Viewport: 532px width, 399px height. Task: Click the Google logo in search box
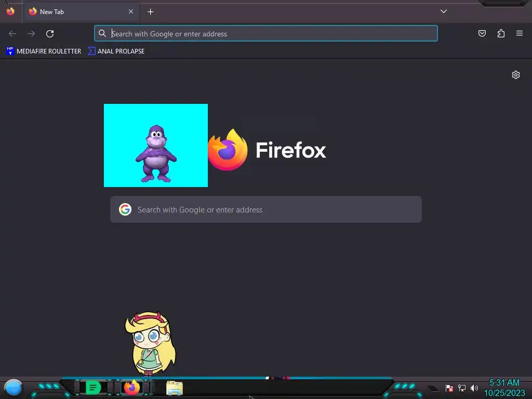(x=125, y=209)
